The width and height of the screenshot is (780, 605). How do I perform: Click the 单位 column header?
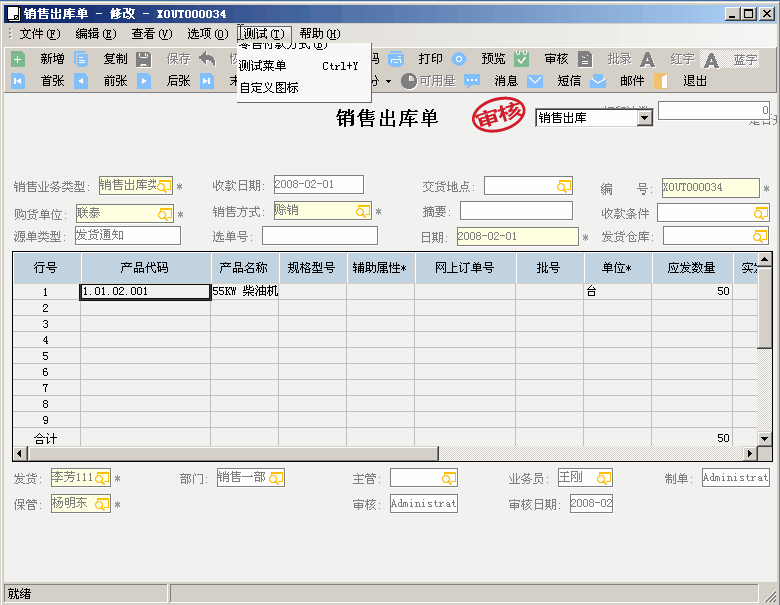(x=617, y=268)
